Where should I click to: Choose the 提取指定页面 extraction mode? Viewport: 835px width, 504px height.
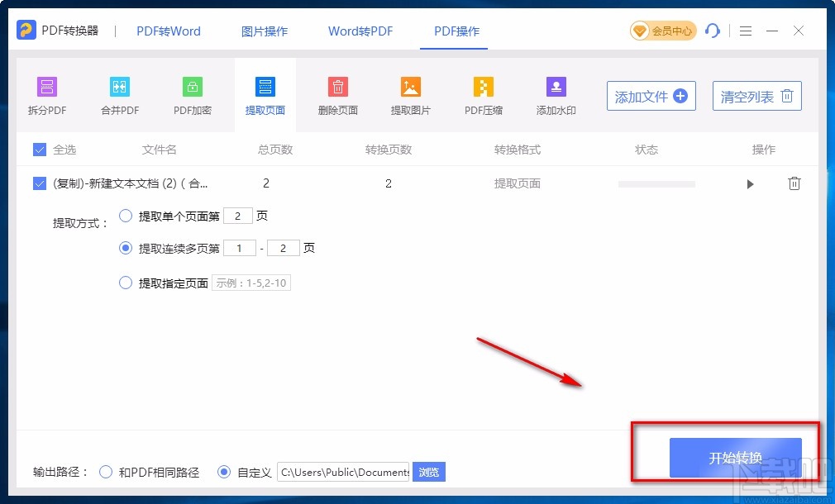126,282
